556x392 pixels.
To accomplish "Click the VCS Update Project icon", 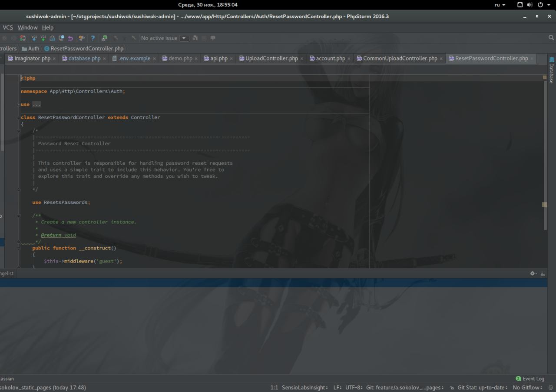I will tap(34, 38).
